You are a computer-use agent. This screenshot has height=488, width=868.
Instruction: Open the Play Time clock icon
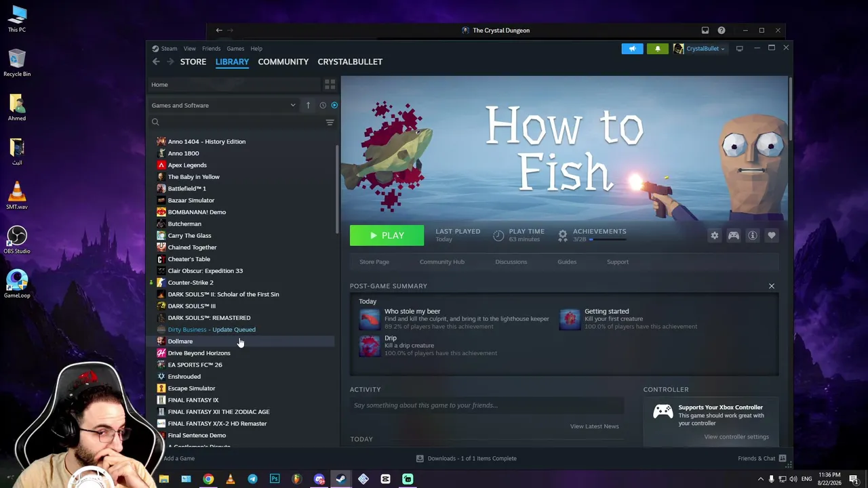[x=498, y=235]
